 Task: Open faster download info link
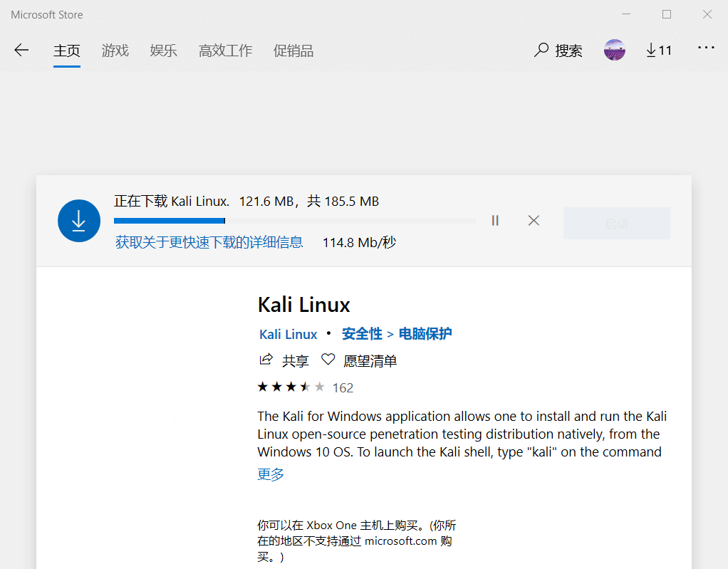pos(209,242)
